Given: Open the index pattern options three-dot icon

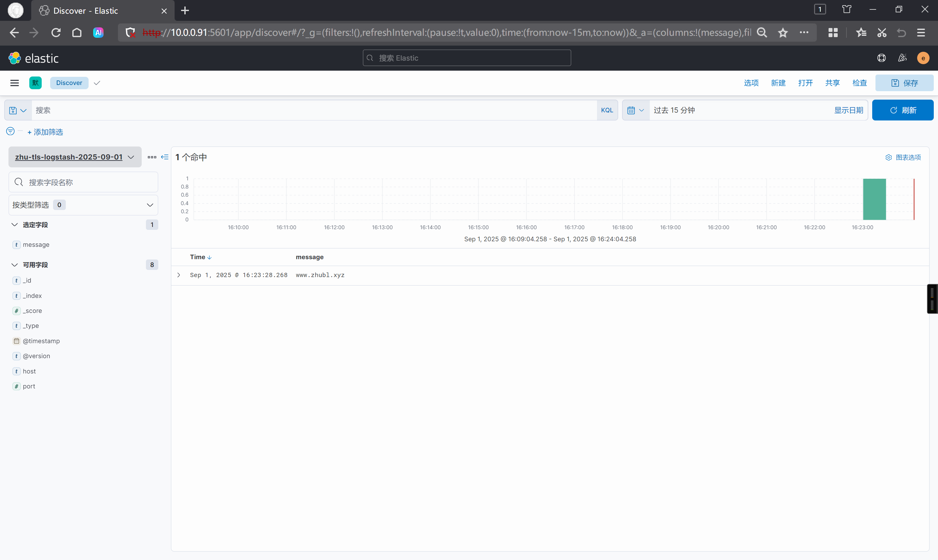Looking at the screenshot, I should [152, 157].
